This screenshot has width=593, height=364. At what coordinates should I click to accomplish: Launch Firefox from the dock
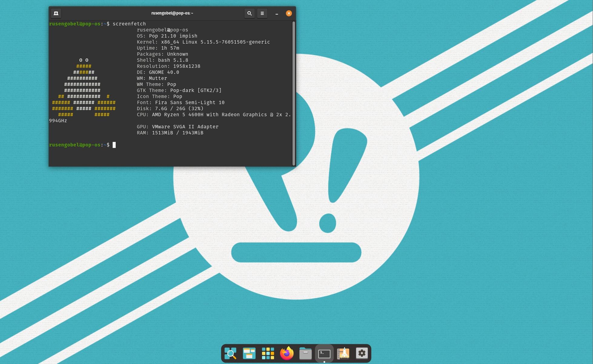pos(287,353)
